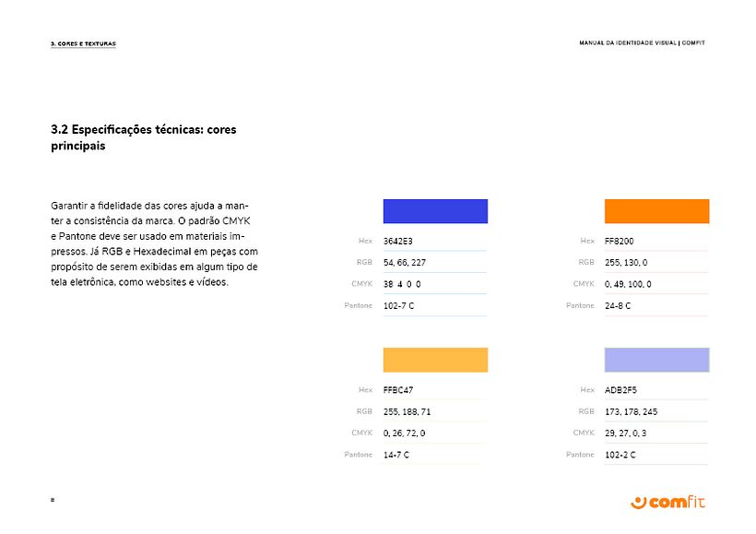Select the Pantone value 102-7 C
This screenshot has width=756, height=534.
pos(399,305)
